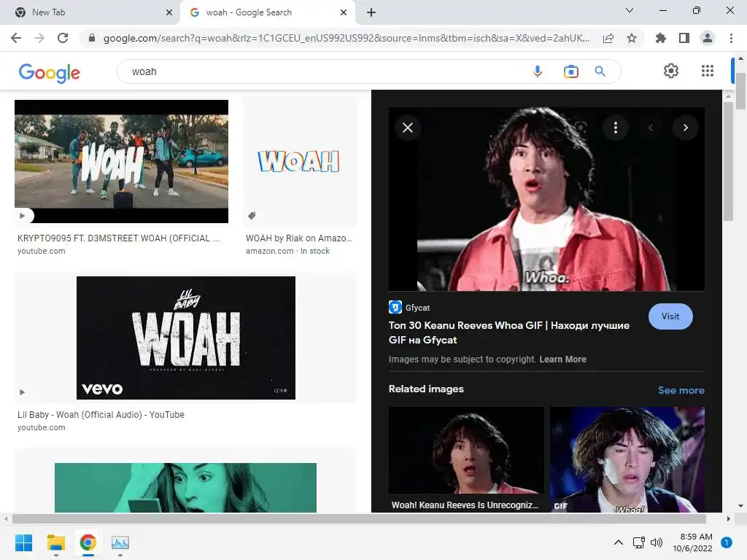
Task: Click the forward navigation arrow
Action: click(39, 38)
